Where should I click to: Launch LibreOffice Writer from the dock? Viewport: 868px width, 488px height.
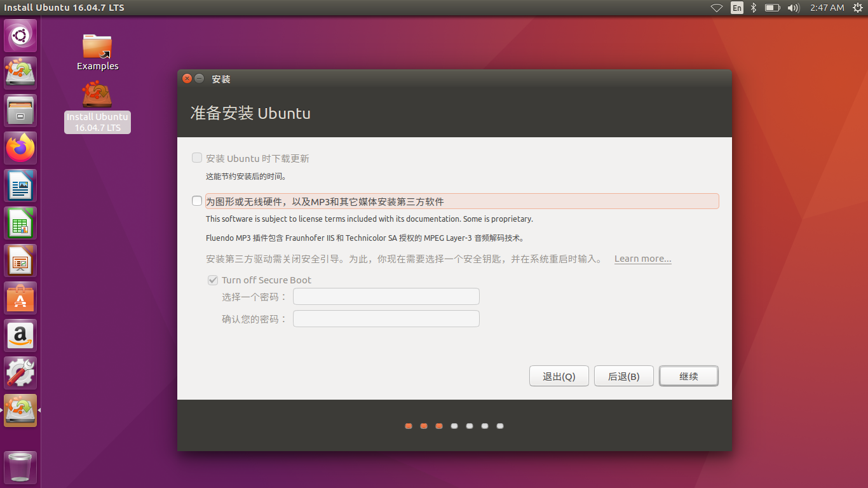click(x=20, y=186)
